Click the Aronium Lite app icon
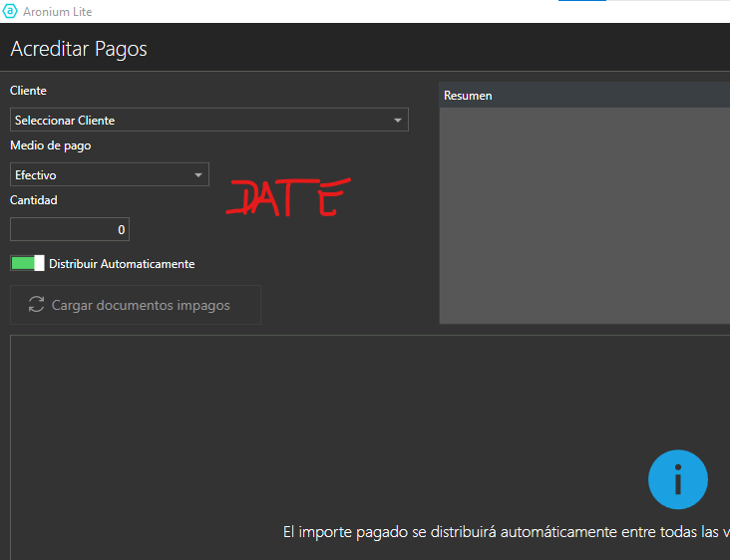 click(11, 11)
